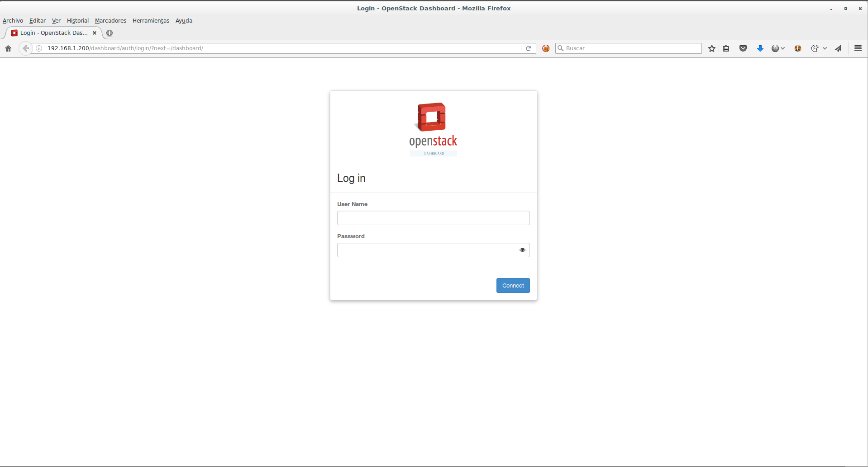Focus the User Name field
Image resolution: width=868 pixels, height=467 pixels.
(433, 218)
